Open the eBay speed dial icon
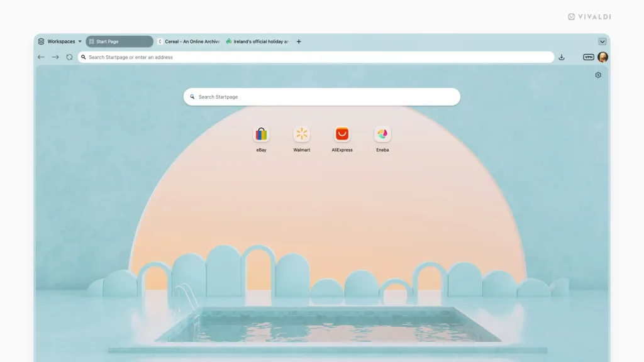The image size is (644, 362). click(261, 134)
